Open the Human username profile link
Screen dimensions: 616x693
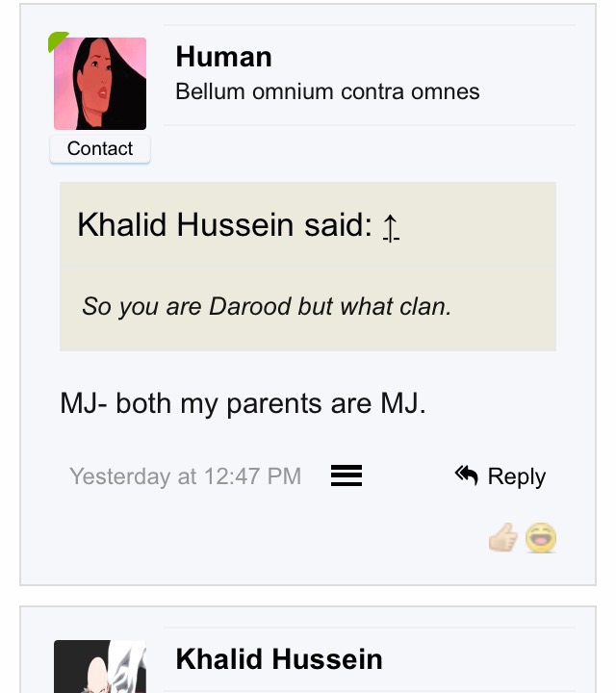click(x=223, y=57)
